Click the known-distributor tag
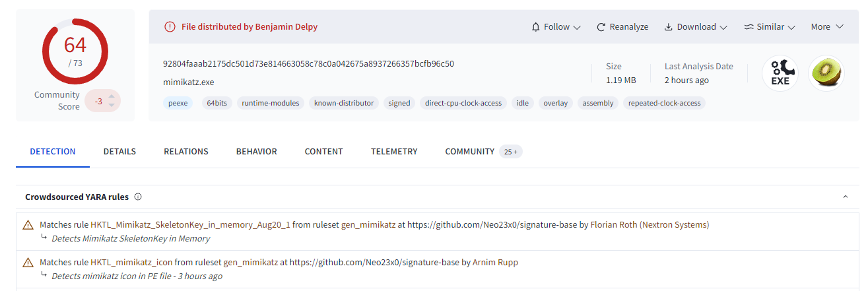 click(x=344, y=103)
